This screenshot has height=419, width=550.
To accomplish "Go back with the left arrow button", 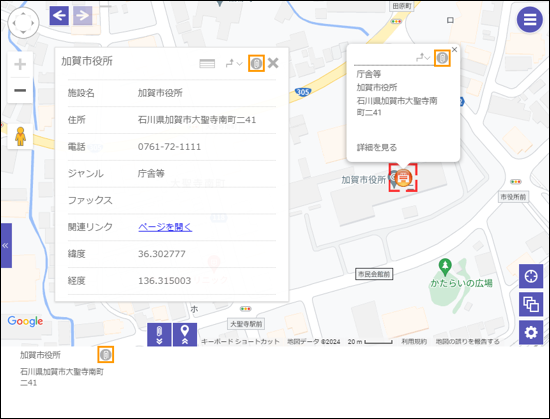I will tap(59, 15).
